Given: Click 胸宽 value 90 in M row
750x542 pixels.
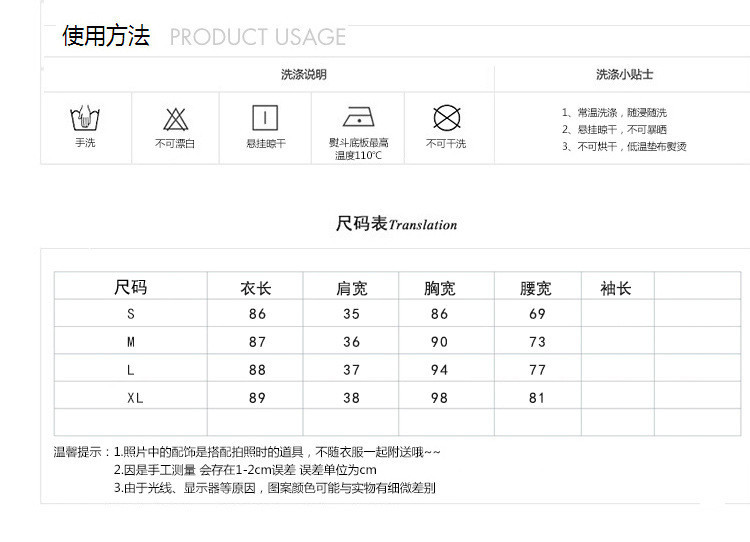Looking at the screenshot, I should coord(440,342).
